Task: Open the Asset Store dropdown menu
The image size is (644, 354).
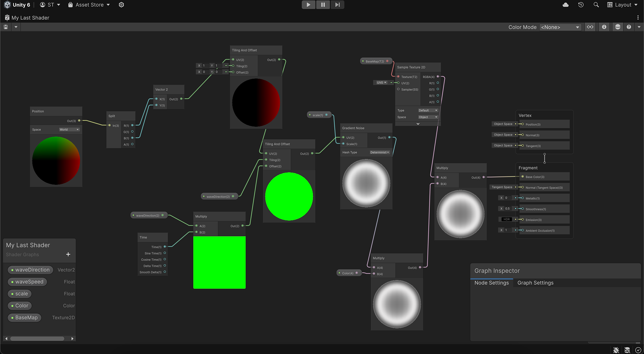Action: pos(89,5)
